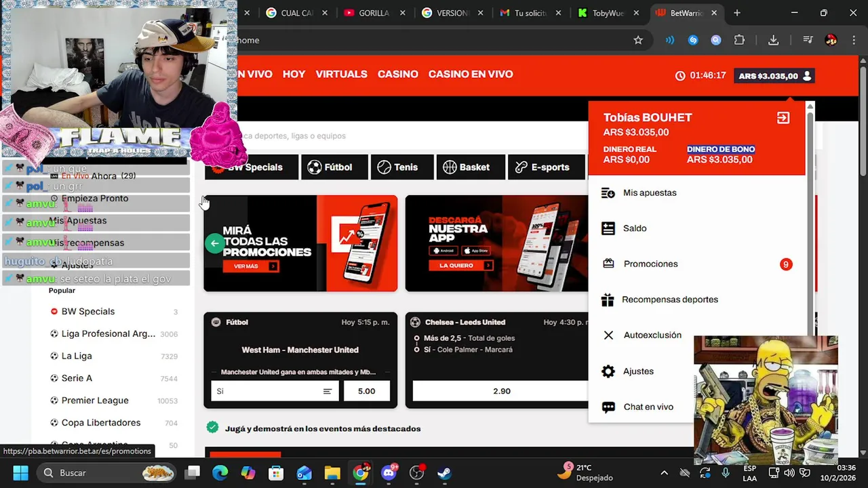Open a new browser tab

click(x=737, y=13)
